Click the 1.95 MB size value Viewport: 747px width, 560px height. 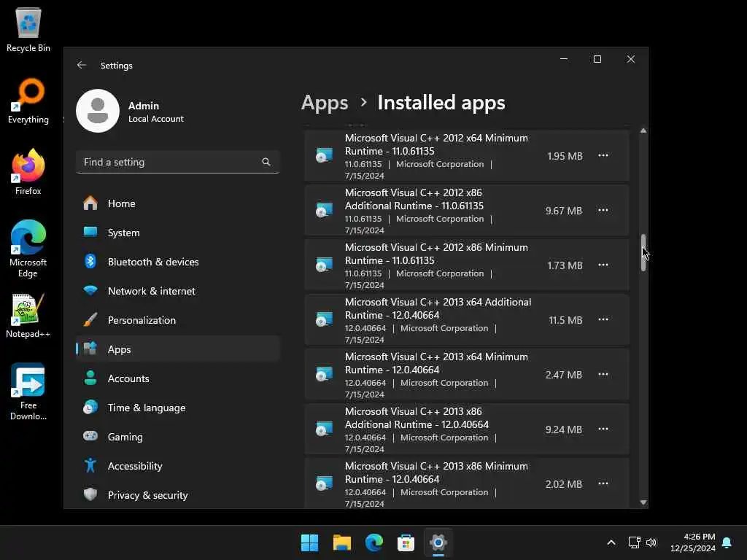tap(565, 156)
